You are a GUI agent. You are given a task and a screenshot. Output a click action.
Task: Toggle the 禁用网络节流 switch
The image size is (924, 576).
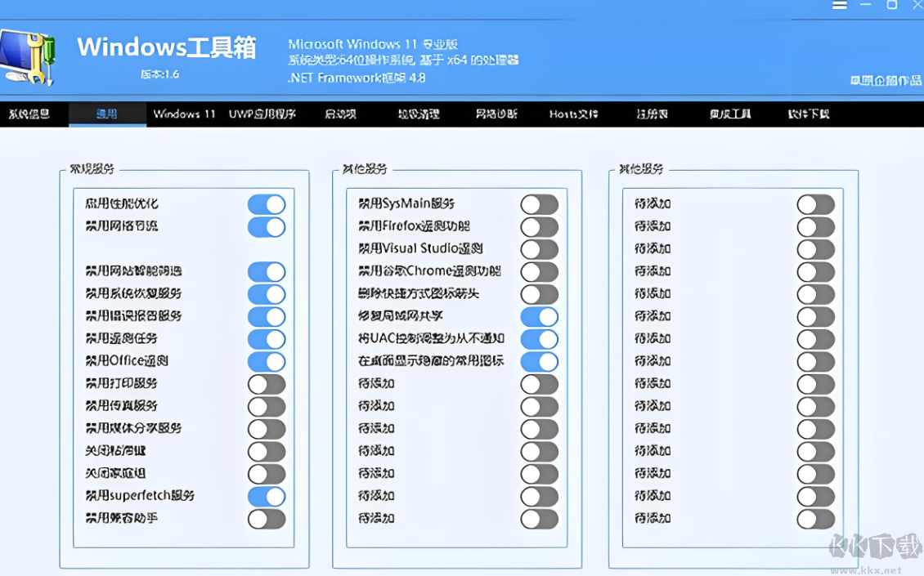tap(267, 227)
